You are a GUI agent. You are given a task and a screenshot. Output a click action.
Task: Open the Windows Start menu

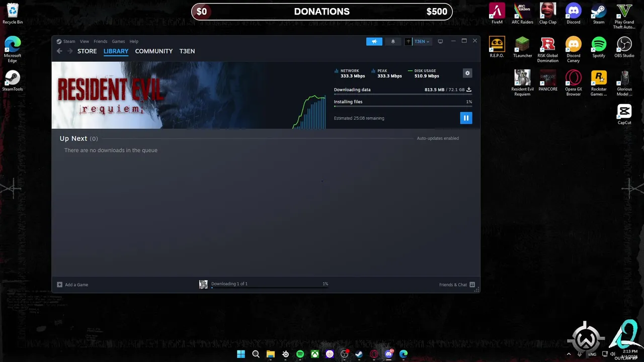[x=241, y=354]
